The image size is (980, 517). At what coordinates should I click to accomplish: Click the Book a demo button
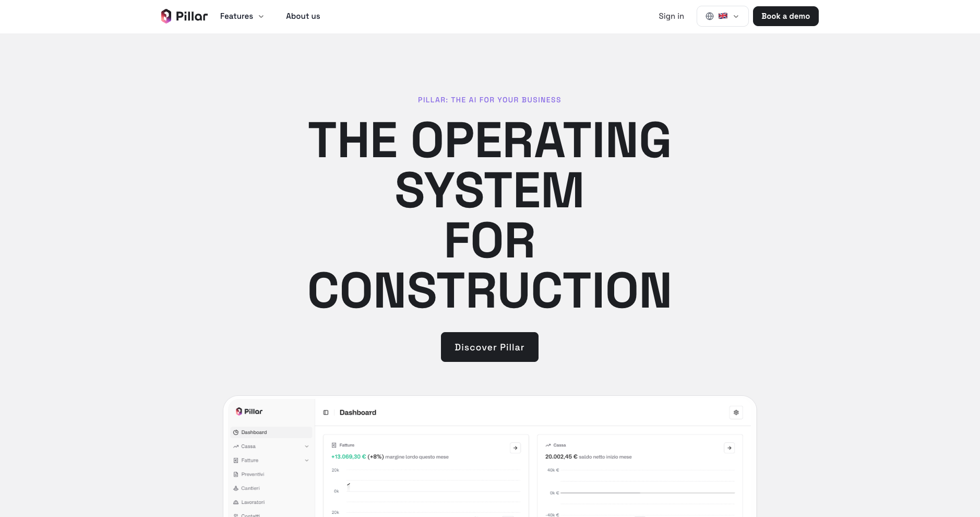[785, 16]
